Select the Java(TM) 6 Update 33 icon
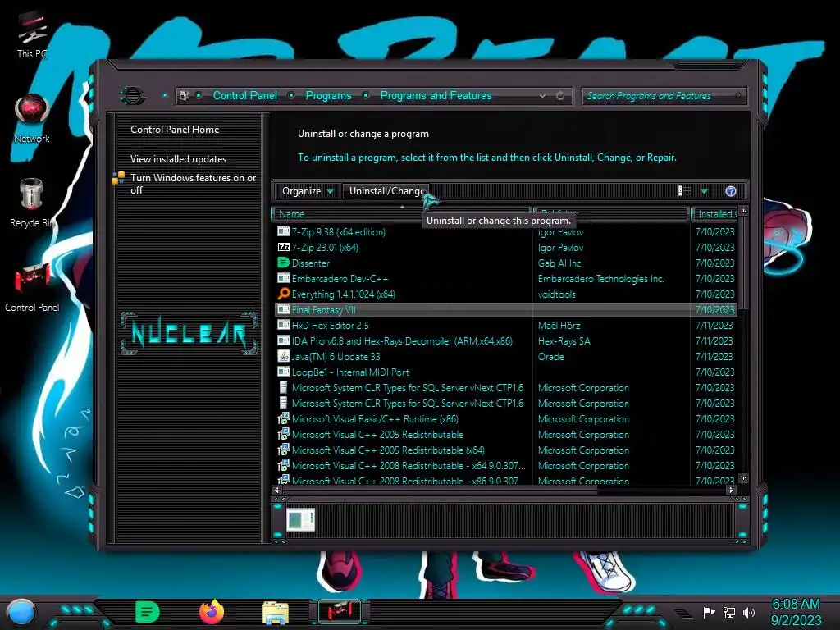 click(283, 356)
